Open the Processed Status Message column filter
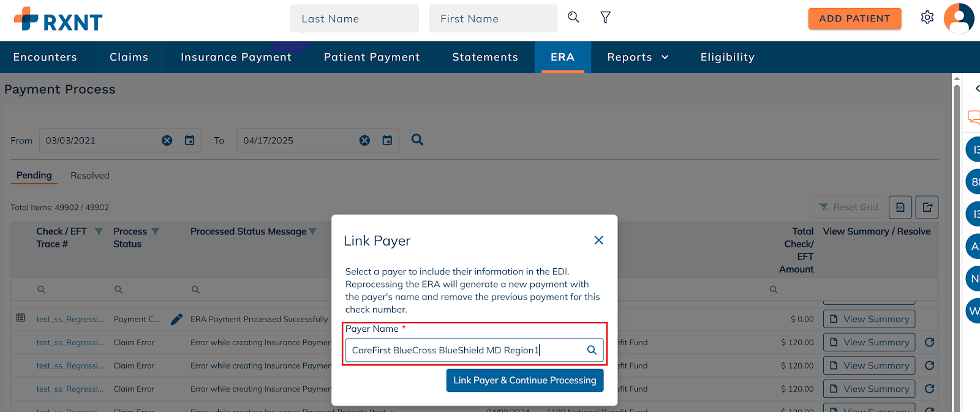This screenshot has height=412, width=980. pos(313,231)
